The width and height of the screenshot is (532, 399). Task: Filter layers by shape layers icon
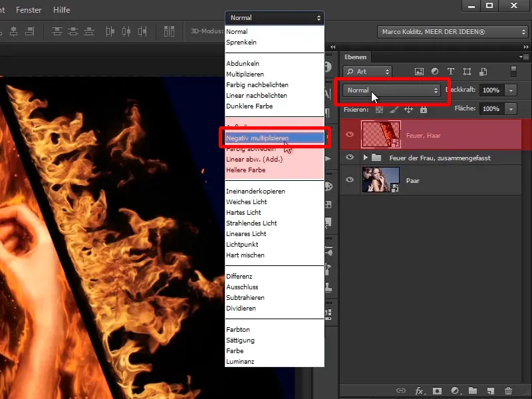click(467, 72)
